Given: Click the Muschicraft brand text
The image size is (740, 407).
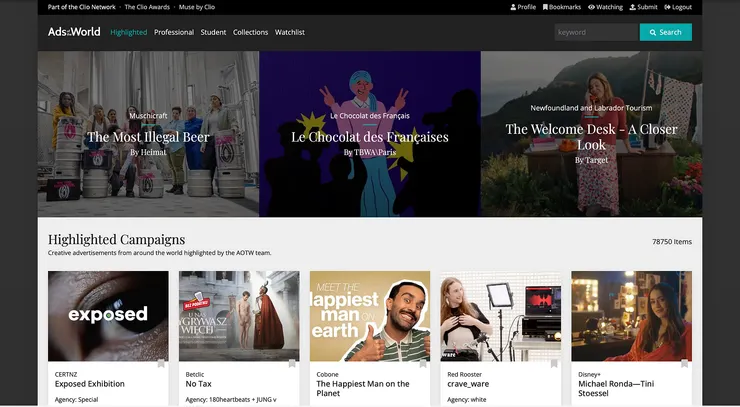Looking at the screenshot, I should tap(148, 116).
